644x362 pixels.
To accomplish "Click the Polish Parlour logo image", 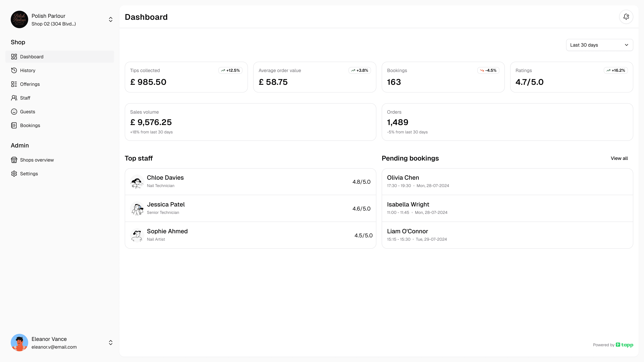I will 20,20.
